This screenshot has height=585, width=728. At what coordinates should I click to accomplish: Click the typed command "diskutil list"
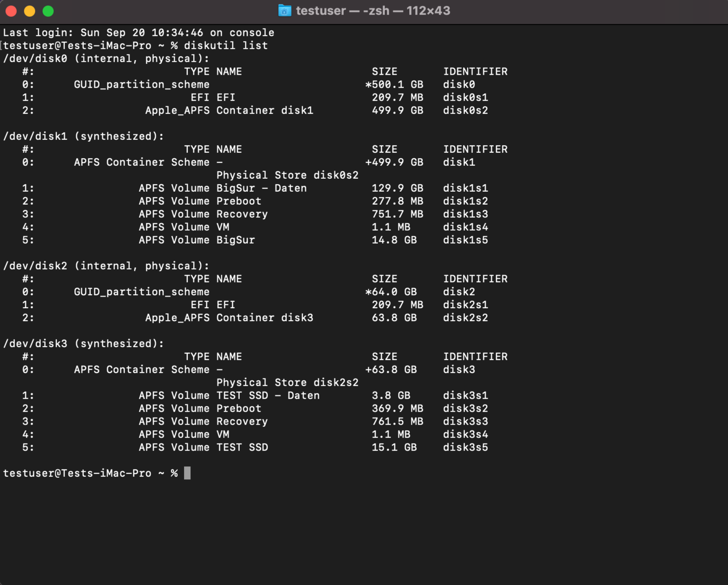coord(226,45)
